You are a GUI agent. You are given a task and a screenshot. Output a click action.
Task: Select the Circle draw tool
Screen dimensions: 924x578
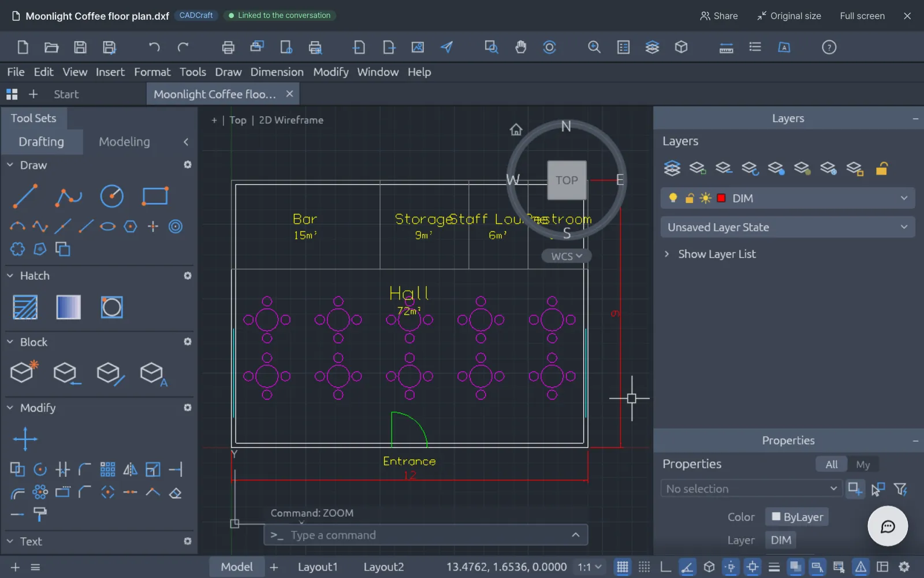click(x=111, y=197)
